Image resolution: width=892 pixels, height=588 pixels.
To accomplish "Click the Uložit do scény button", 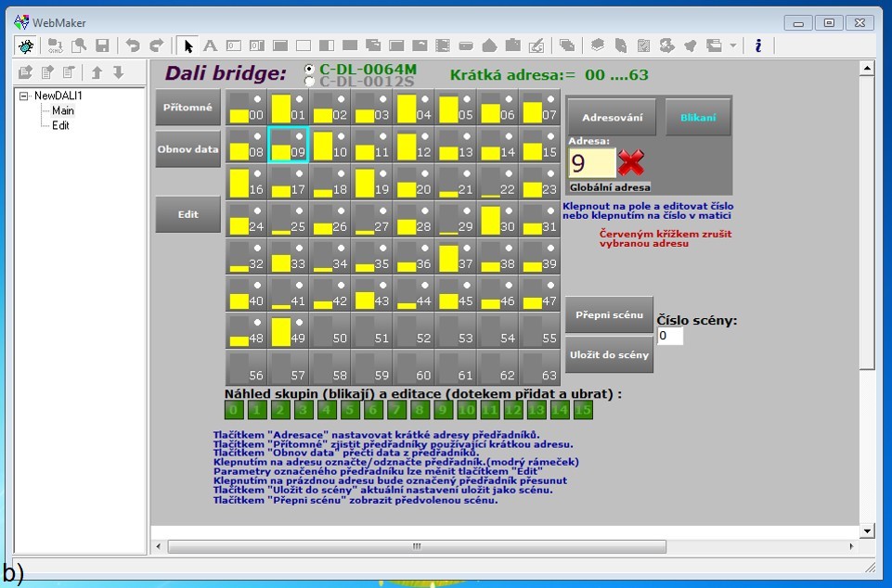I will 609,354.
